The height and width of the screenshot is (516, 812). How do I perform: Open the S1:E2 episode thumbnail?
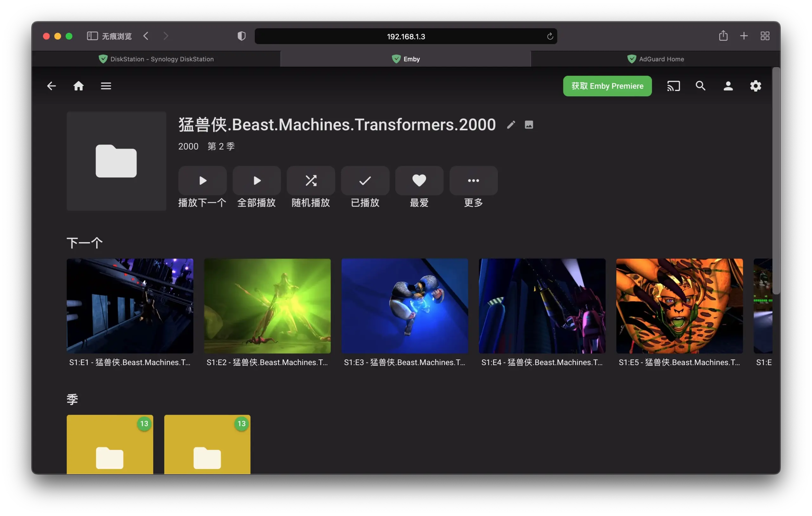tap(267, 306)
